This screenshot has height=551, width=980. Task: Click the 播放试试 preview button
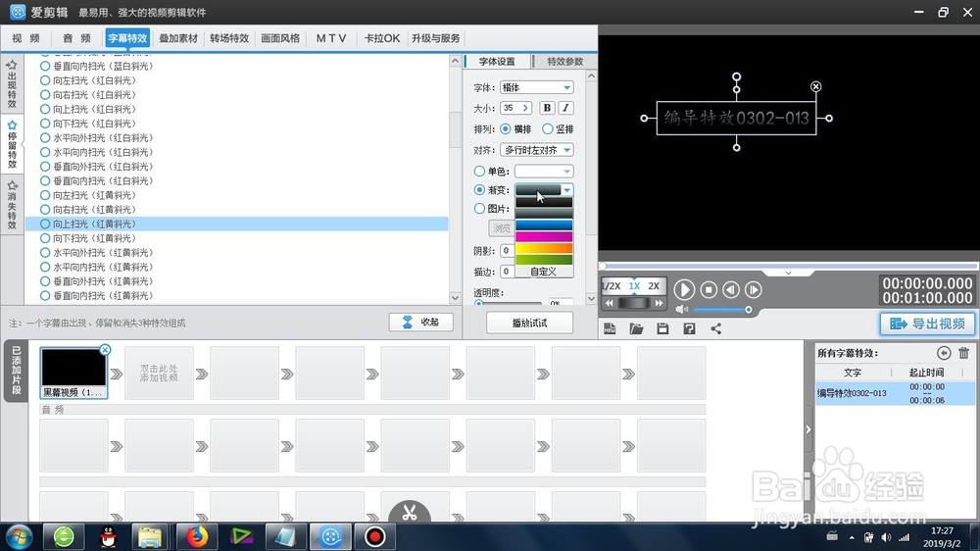point(529,323)
